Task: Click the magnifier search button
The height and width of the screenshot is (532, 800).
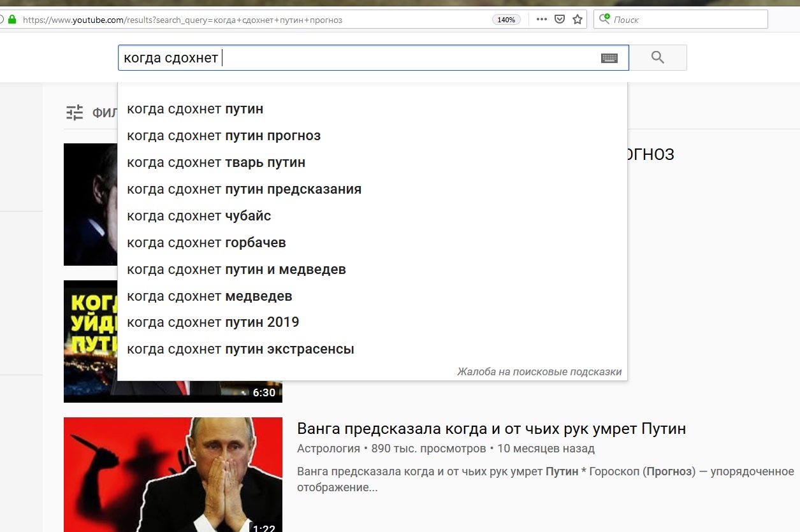Action: click(x=658, y=57)
